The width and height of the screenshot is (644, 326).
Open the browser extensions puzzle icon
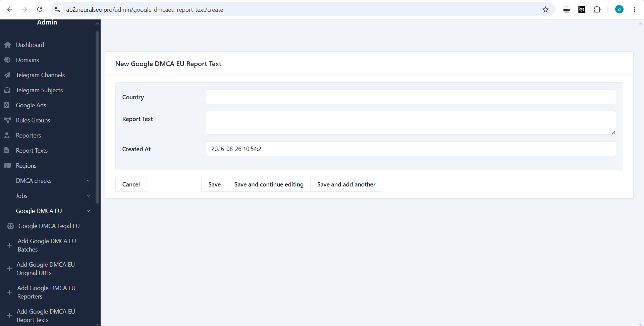coord(597,9)
